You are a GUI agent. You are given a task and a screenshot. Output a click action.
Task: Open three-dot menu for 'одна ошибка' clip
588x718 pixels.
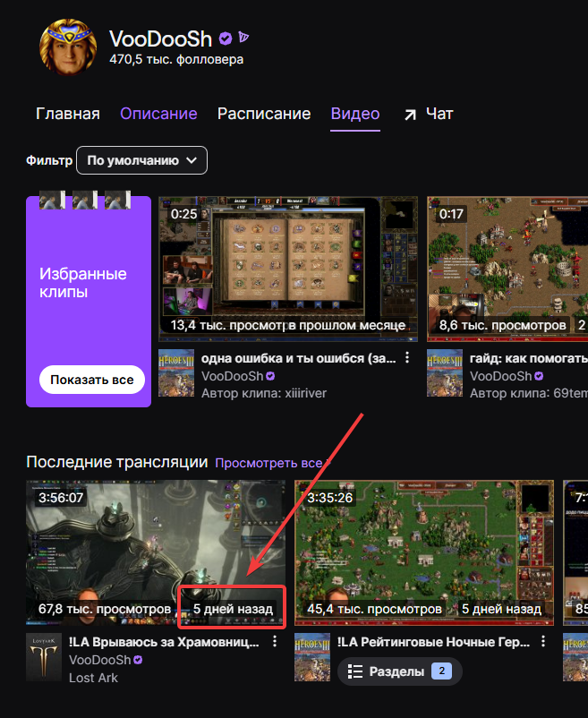coord(407,357)
